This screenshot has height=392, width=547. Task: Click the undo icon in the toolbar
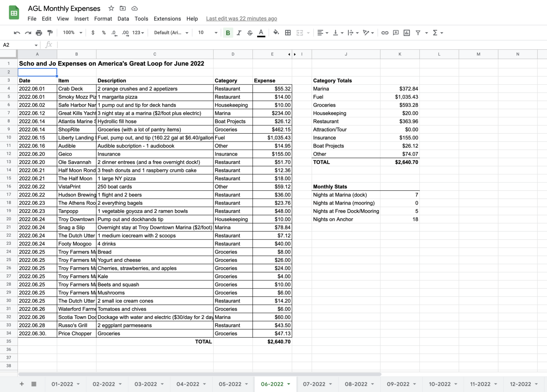pyautogui.click(x=17, y=33)
